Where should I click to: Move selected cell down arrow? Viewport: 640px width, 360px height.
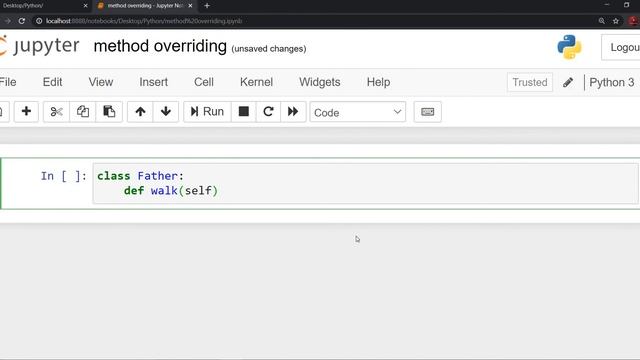(166, 111)
